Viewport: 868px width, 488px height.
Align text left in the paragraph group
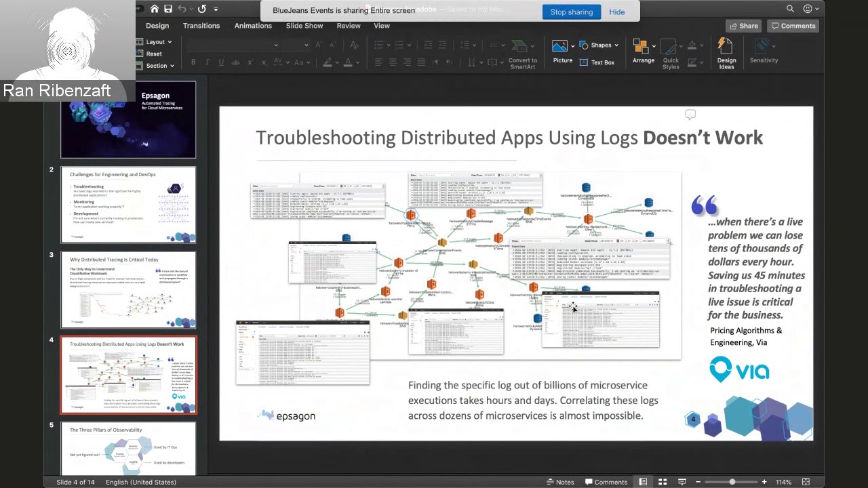point(378,62)
